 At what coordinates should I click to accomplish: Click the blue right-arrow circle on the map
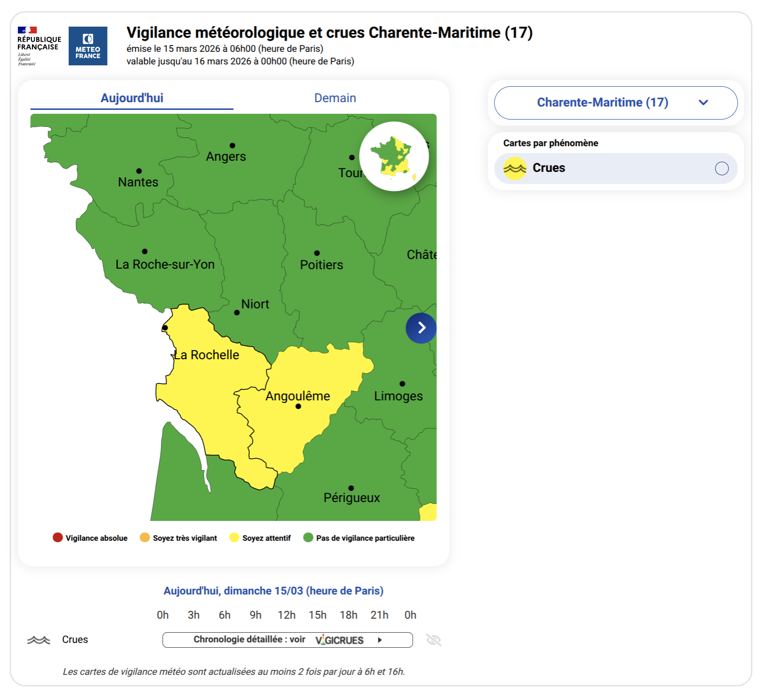(x=420, y=328)
